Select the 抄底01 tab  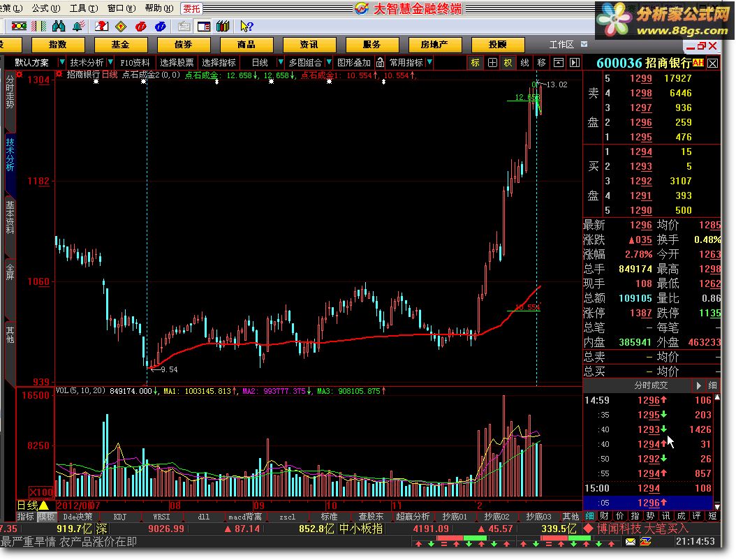[455, 517]
